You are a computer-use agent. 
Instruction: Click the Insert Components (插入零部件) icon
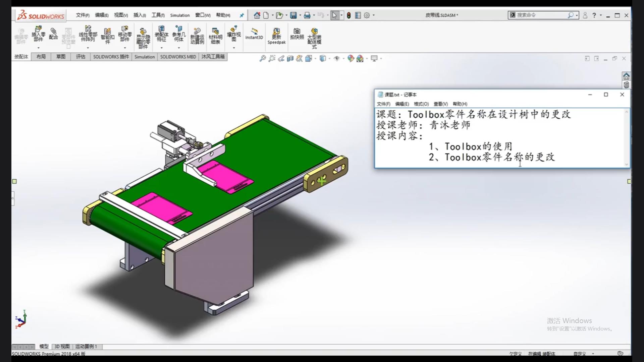(x=38, y=34)
